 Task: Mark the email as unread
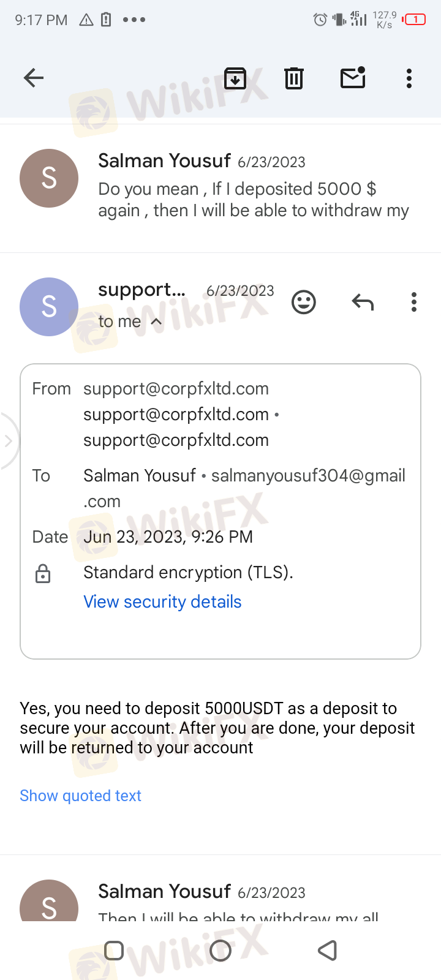353,78
